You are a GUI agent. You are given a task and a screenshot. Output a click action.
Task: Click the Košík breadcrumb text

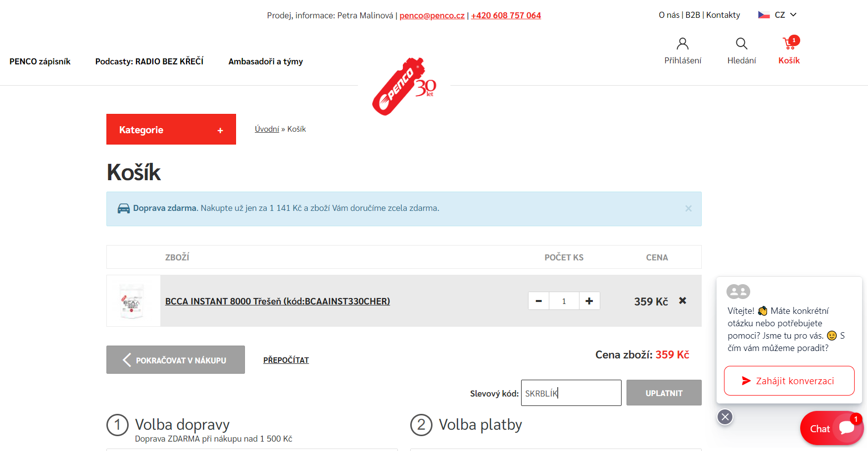point(297,129)
